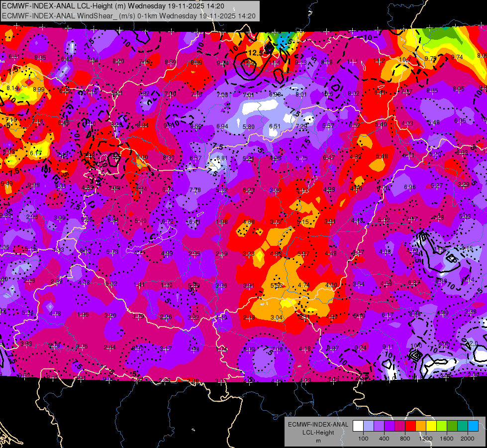Screen dimensions: 487x448
Task: Click the legend LCL-Height title text
Action: (x=318, y=433)
